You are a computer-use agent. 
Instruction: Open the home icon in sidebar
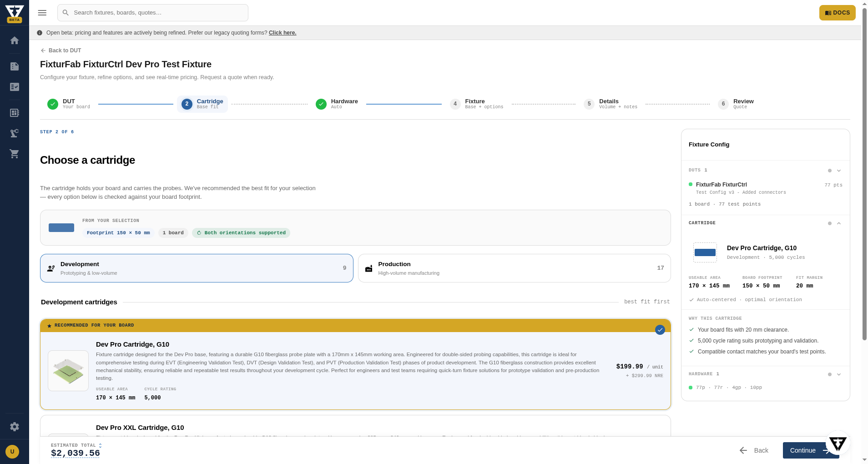point(15,40)
